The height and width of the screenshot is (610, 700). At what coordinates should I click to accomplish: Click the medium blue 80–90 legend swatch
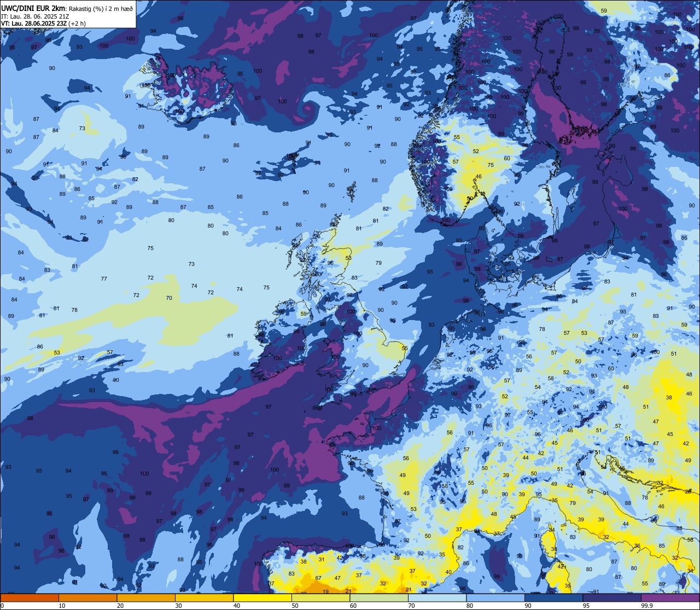click(495, 597)
